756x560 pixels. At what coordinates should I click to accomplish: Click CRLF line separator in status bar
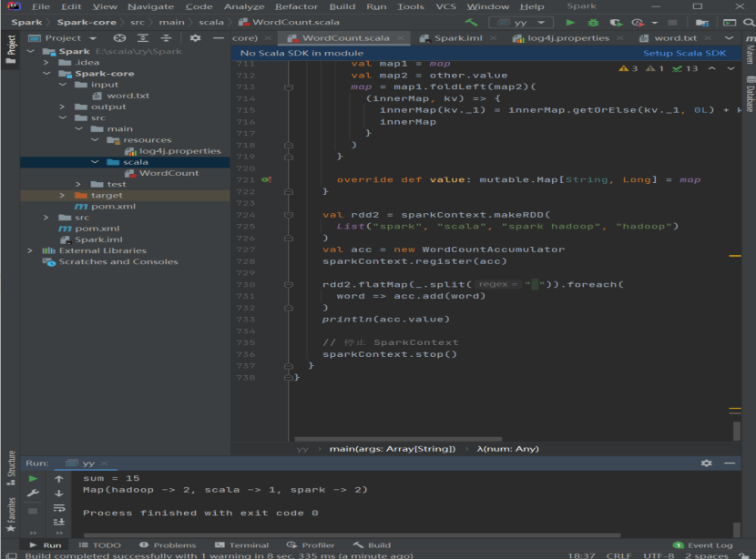(x=618, y=555)
